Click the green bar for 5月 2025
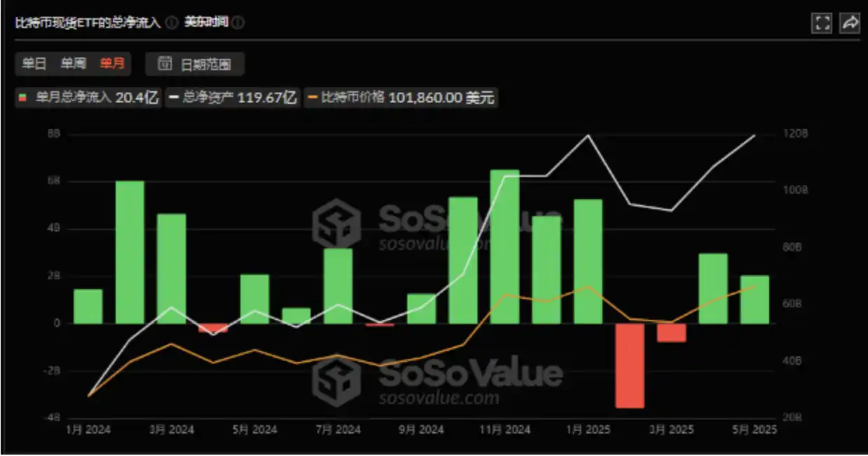Screen dimensions: 868x456 pyautogui.click(x=754, y=300)
